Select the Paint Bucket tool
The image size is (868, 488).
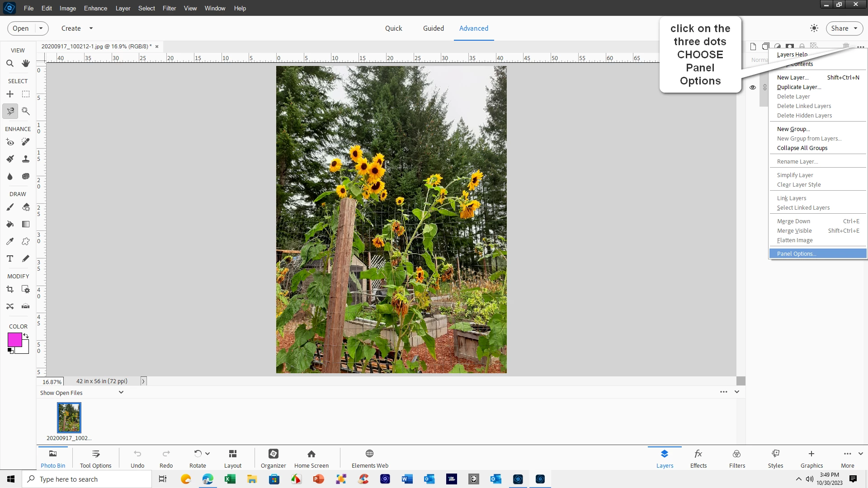[x=10, y=224]
